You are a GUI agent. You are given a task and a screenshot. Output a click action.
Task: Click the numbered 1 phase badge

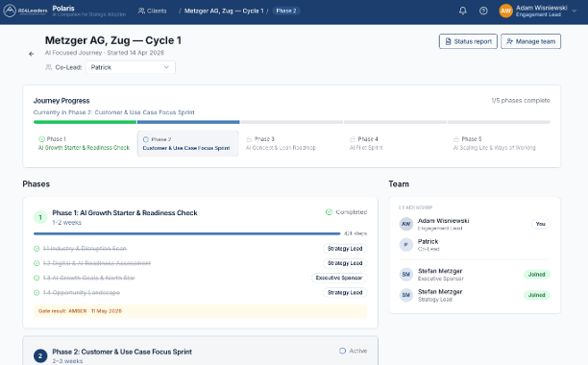40,217
